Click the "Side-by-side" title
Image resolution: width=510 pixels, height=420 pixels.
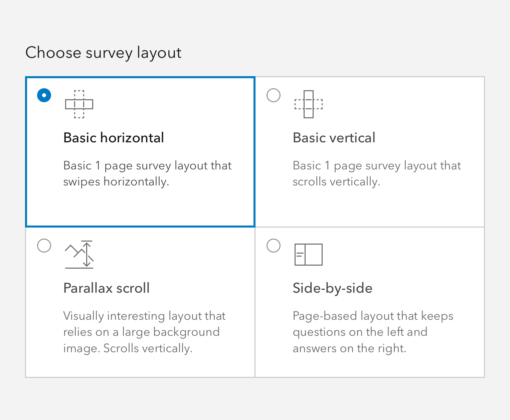332,288
